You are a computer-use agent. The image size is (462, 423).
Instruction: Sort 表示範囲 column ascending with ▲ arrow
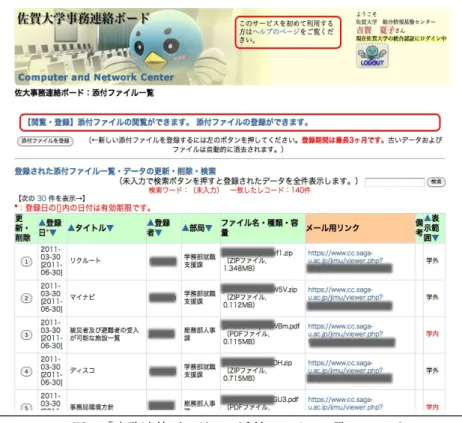click(427, 218)
